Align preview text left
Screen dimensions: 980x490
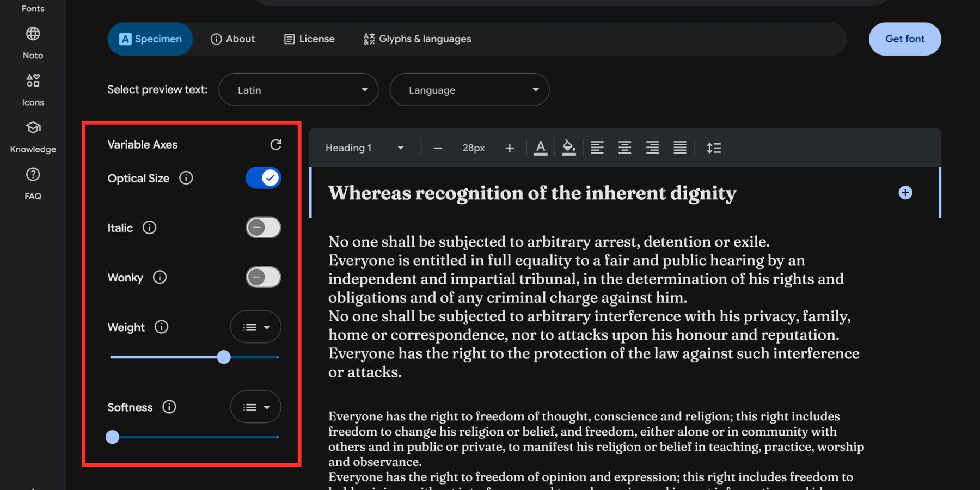[597, 148]
